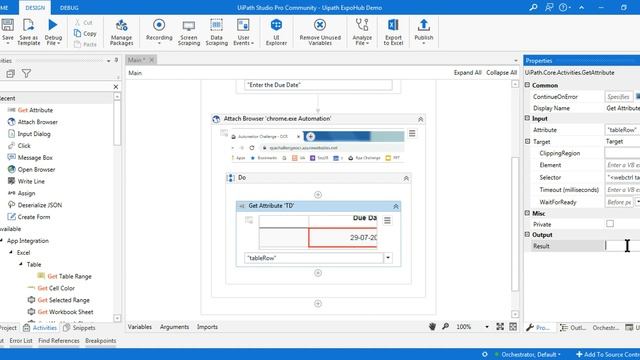Collapse the Do sequence

[x=406, y=178]
